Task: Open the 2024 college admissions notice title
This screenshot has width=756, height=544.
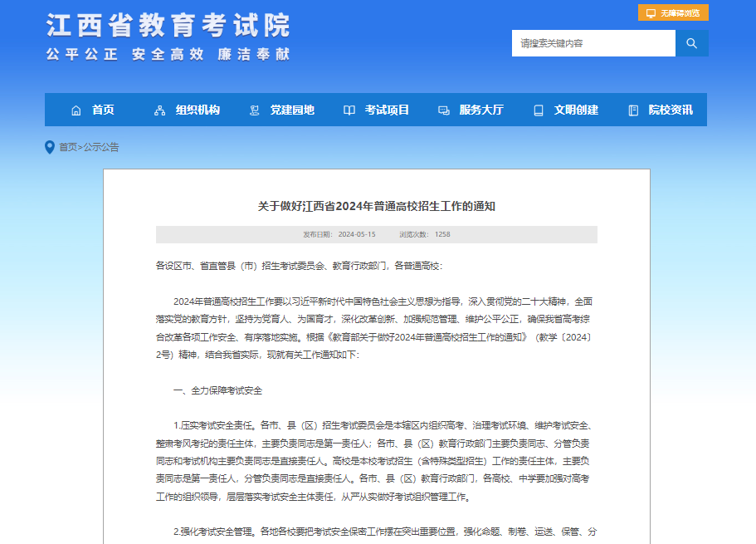Action: click(378, 208)
